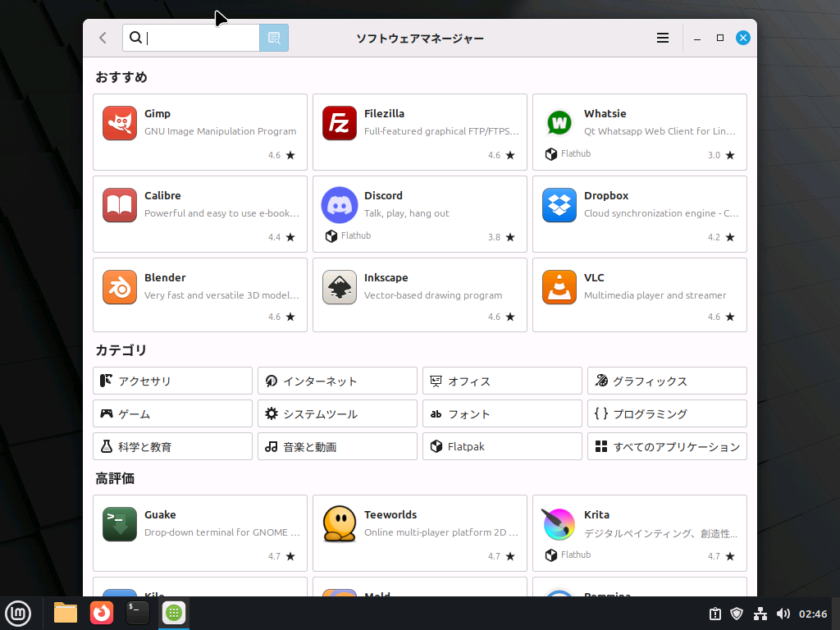Open the Inkscape app icon
This screenshot has width=840, height=630.
(340, 287)
